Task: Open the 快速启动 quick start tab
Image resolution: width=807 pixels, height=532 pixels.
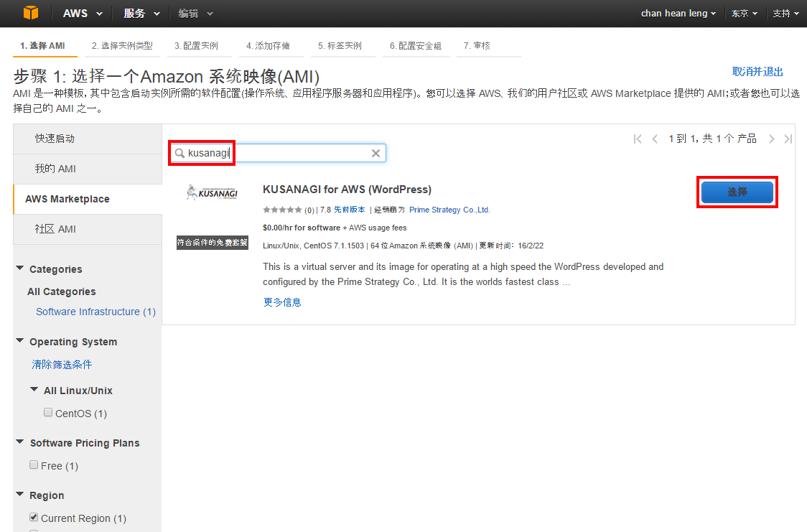Action: click(88, 139)
